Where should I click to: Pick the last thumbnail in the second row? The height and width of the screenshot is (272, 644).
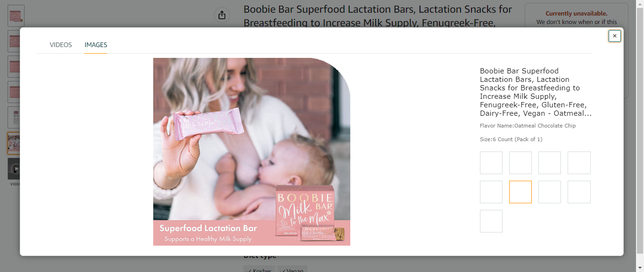pos(579,192)
